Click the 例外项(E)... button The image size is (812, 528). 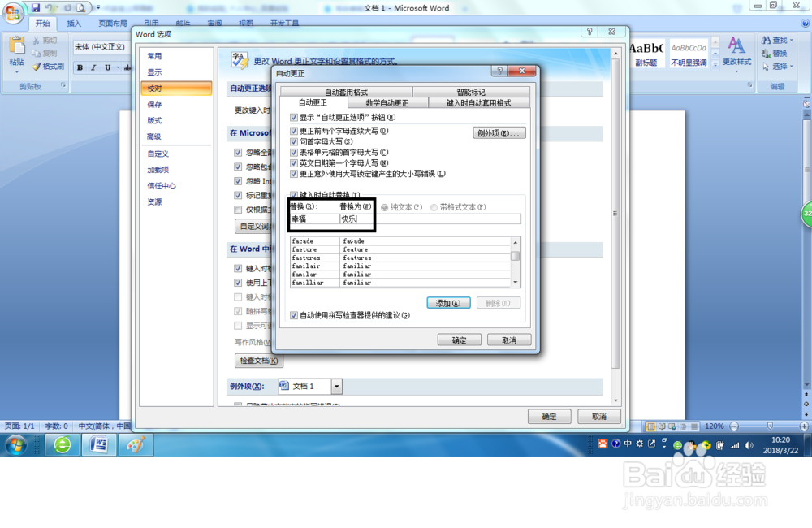[x=499, y=133]
